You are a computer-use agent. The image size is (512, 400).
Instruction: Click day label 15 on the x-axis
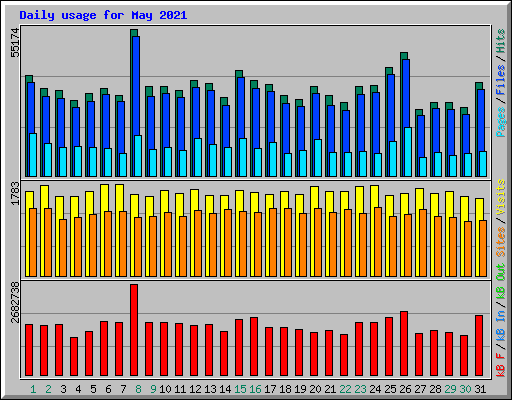point(240,389)
